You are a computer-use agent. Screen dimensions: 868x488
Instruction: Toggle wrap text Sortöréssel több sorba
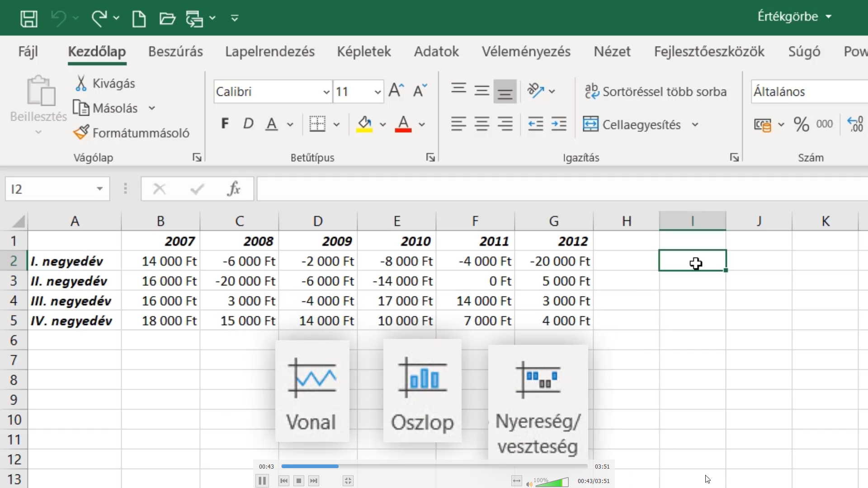[x=656, y=91]
